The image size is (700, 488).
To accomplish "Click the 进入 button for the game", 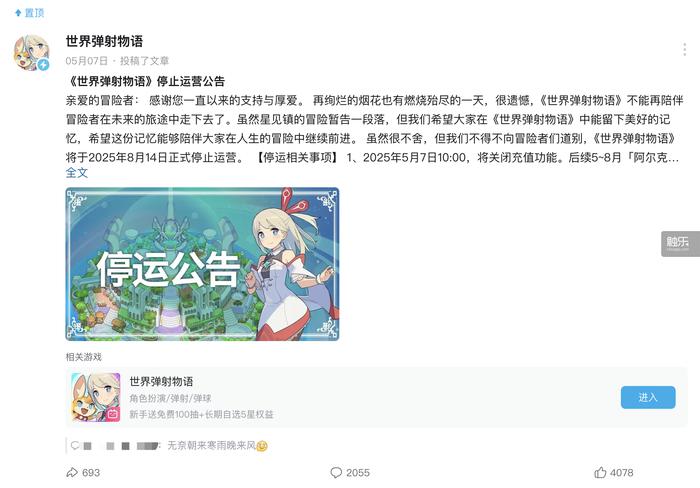I will tap(648, 397).
